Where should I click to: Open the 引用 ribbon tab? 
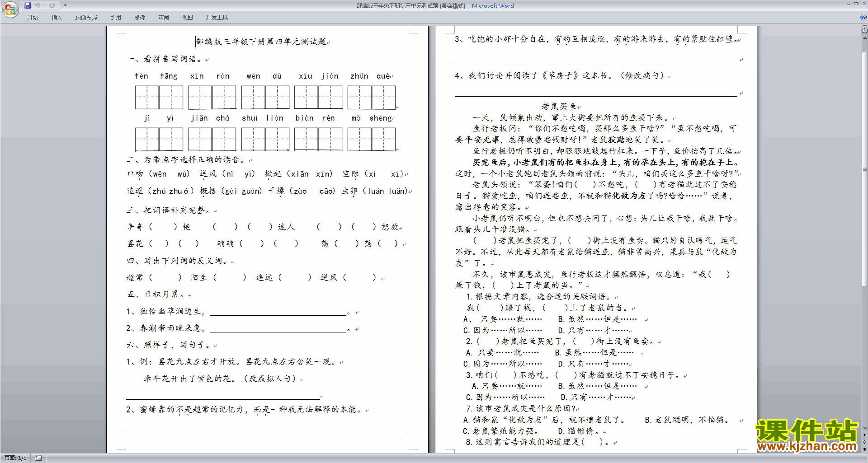pyautogui.click(x=115, y=18)
